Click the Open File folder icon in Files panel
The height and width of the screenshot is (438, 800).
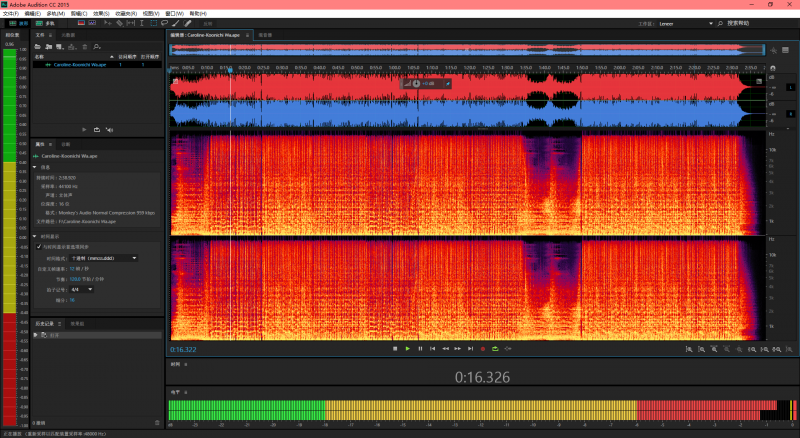[x=39, y=46]
